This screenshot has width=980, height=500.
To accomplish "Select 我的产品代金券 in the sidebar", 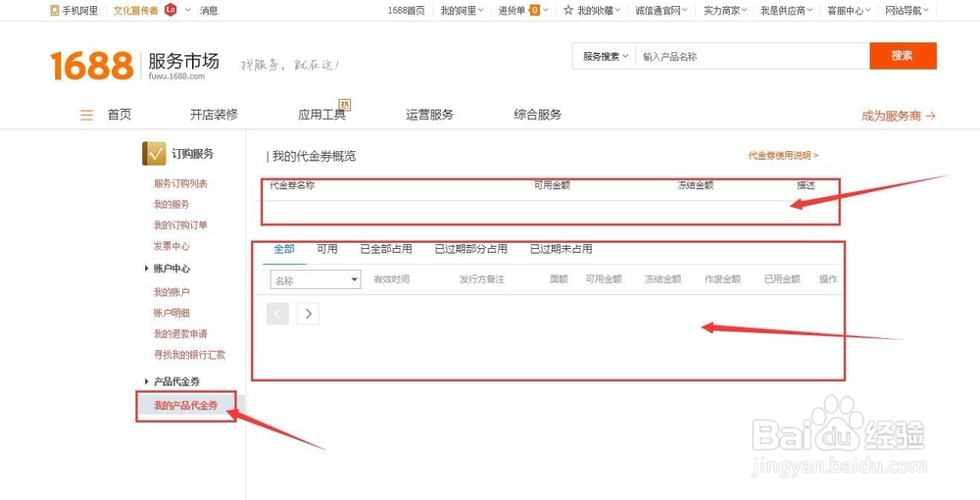I will [186, 406].
